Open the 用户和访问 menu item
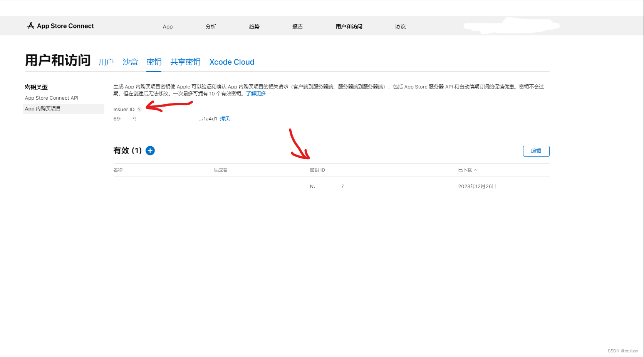 pos(349,27)
